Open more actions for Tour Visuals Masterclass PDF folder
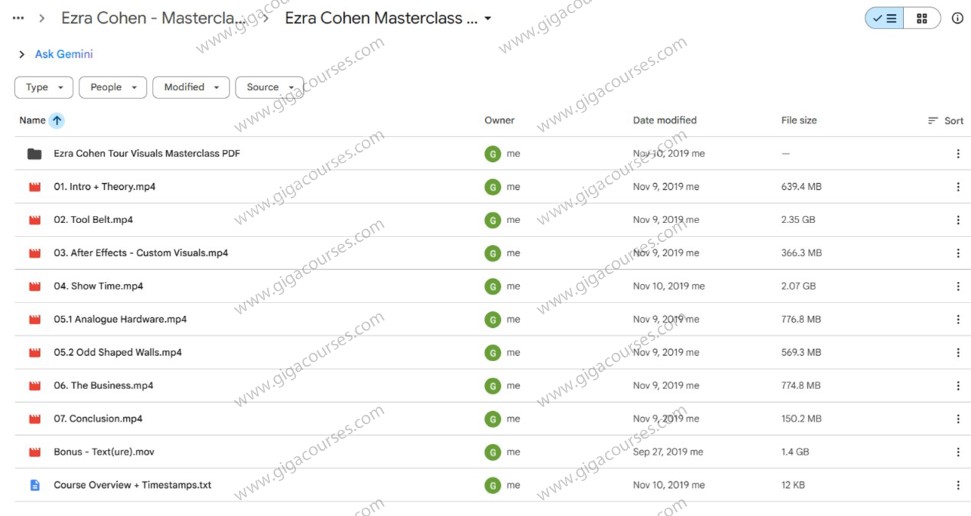 tap(958, 154)
